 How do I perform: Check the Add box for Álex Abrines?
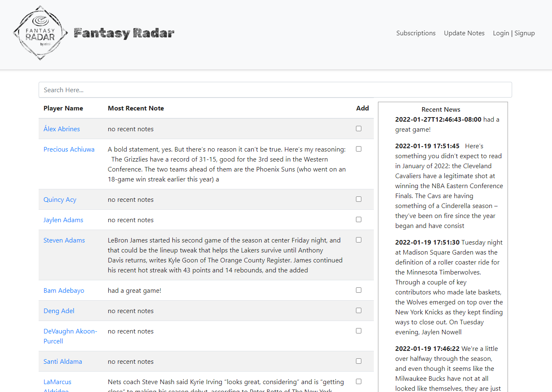(x=358, y=129)
